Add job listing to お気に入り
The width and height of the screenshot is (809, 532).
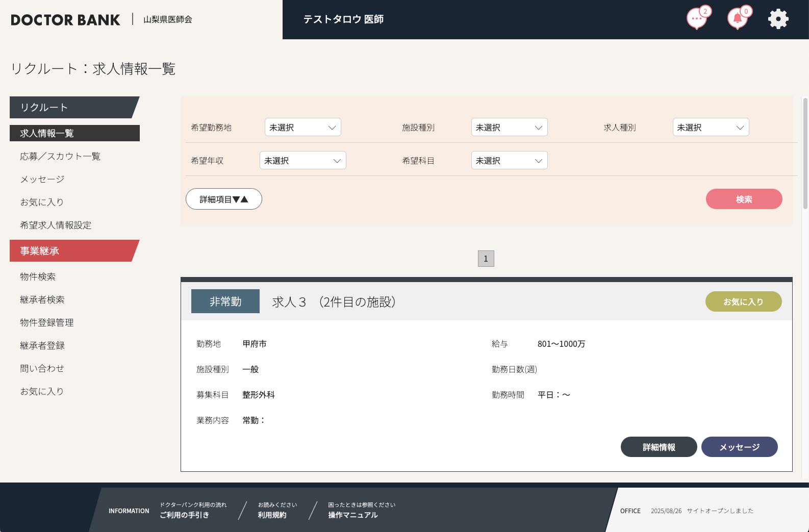[743, 302]
